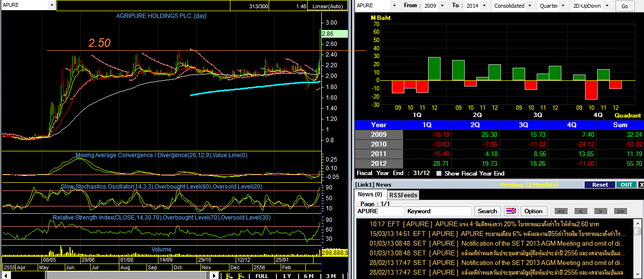Enable Show Fiscal Year End checkbox
The image size is (644, 279).
click(439, 173)
